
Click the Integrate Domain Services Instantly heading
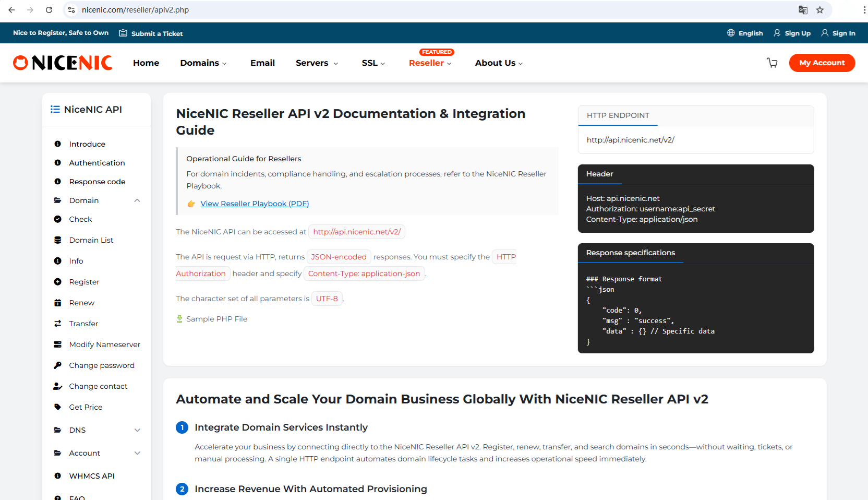281,427
